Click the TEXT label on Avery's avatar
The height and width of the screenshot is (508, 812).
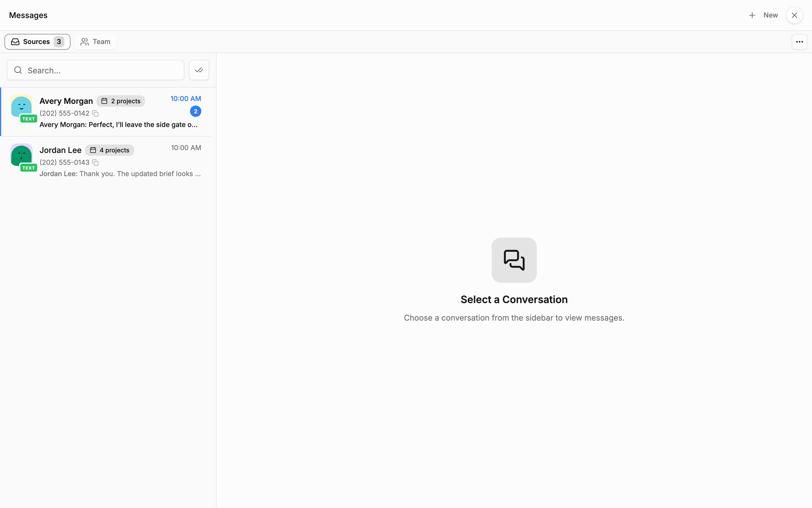pyautogui.click(x=28, y=119)
